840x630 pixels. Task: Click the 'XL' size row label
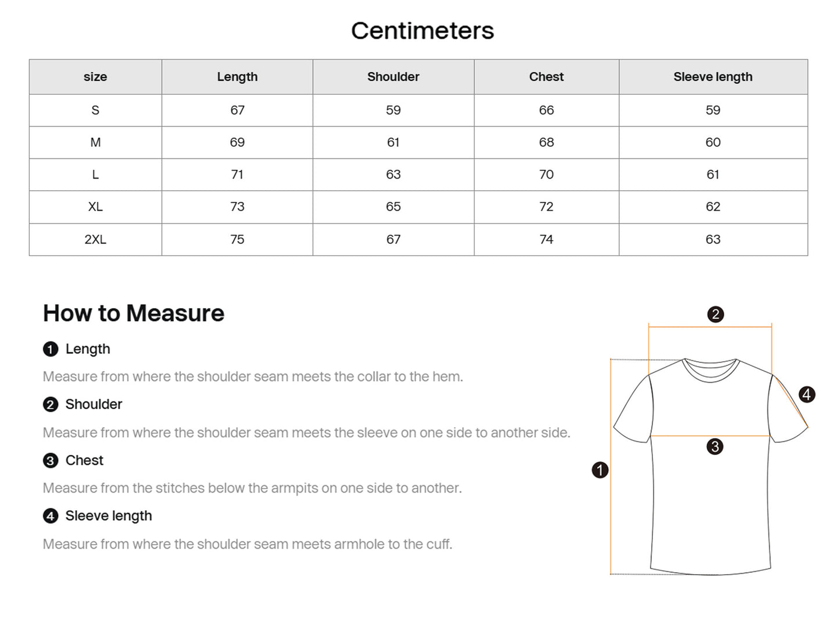[95, 207]
